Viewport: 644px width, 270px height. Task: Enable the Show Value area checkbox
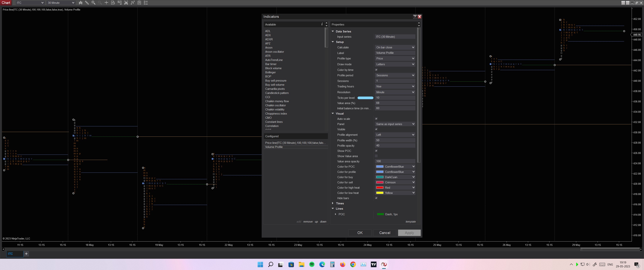tap(376, 156)
